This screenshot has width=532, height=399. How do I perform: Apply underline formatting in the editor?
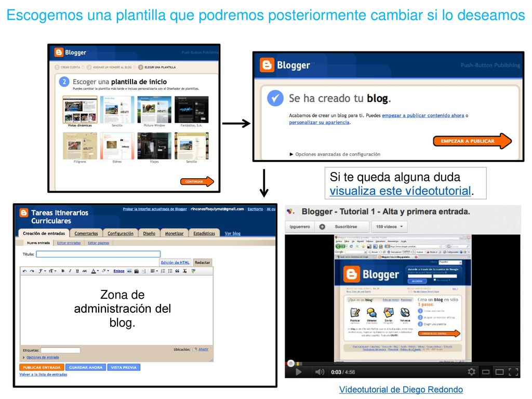(77, 271)
